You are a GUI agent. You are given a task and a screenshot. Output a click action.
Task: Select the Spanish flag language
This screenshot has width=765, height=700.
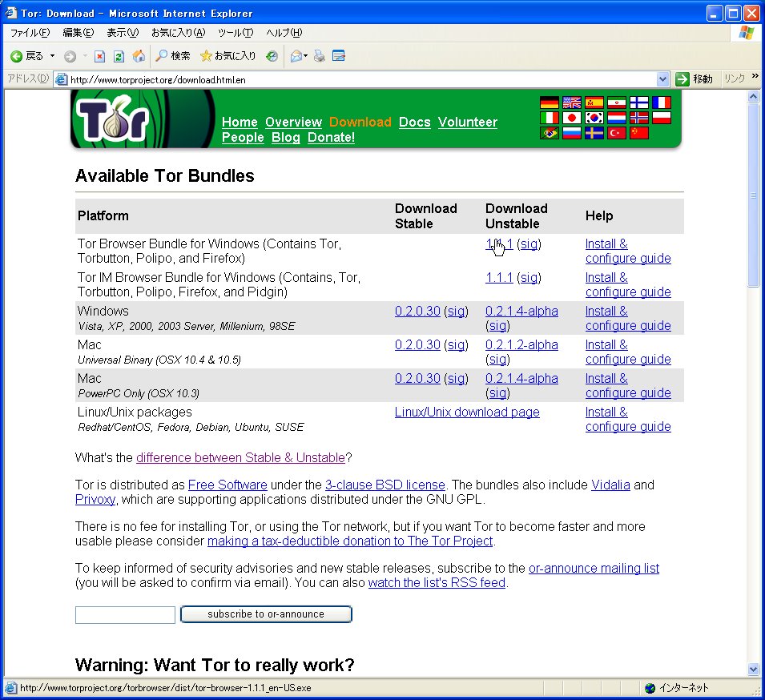coord(594,103)
